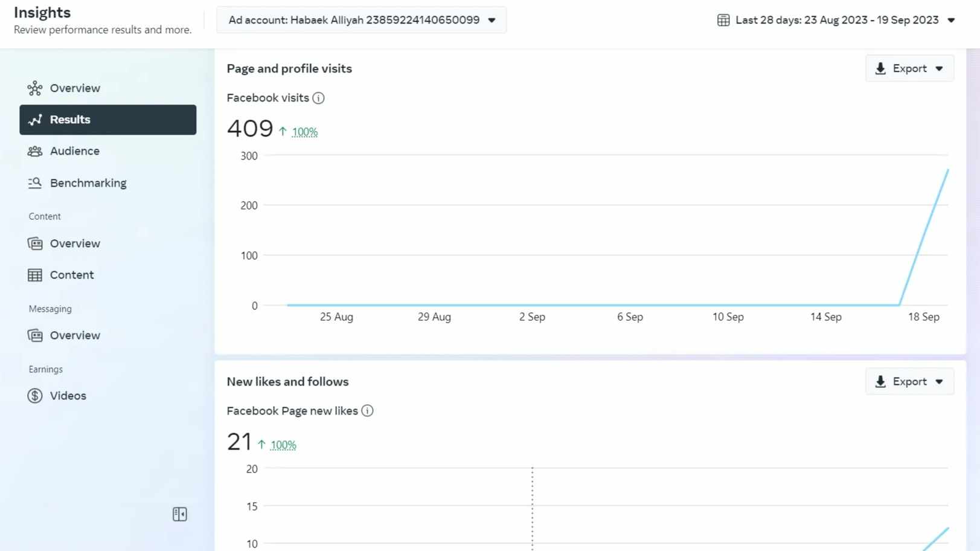Click info icon beside Facebook Page new likes

pyautogui.click(x=367, y=411)
